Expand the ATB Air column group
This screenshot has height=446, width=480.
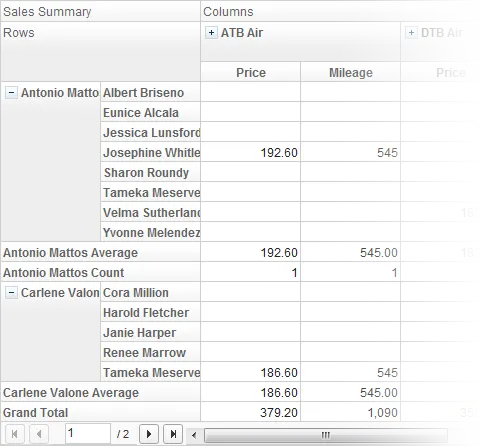click(x=211, y=33)
